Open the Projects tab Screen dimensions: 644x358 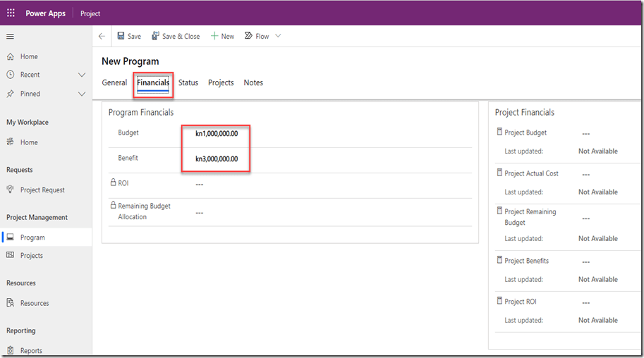221,82
